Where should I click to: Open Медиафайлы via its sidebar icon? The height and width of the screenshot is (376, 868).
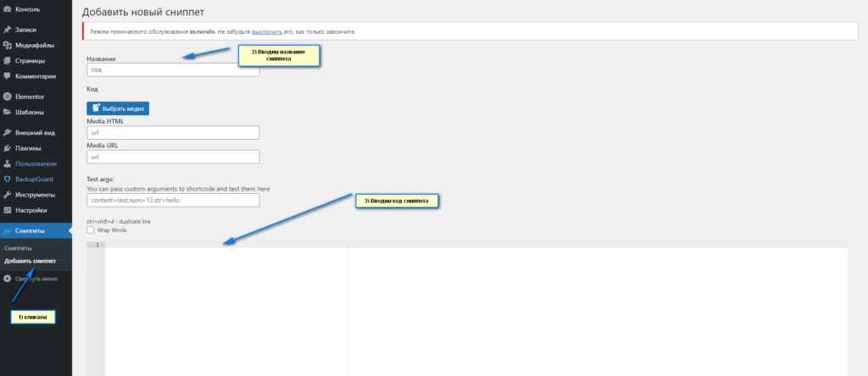8,45
